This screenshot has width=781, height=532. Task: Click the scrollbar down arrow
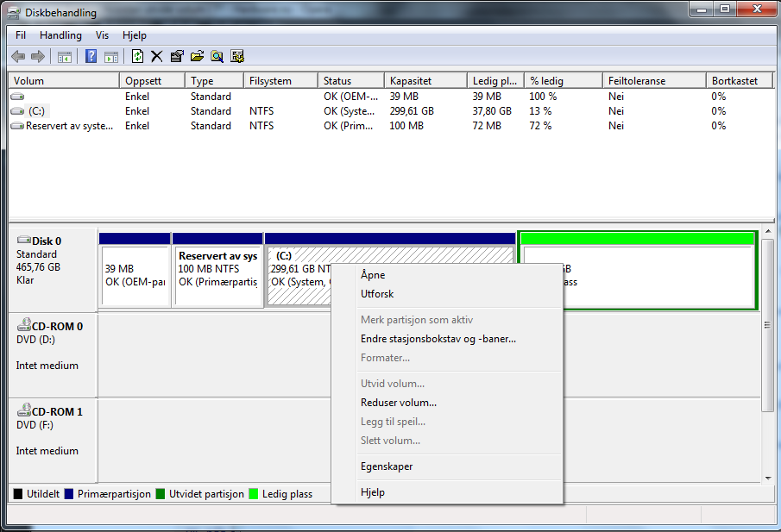pos(767,479)
